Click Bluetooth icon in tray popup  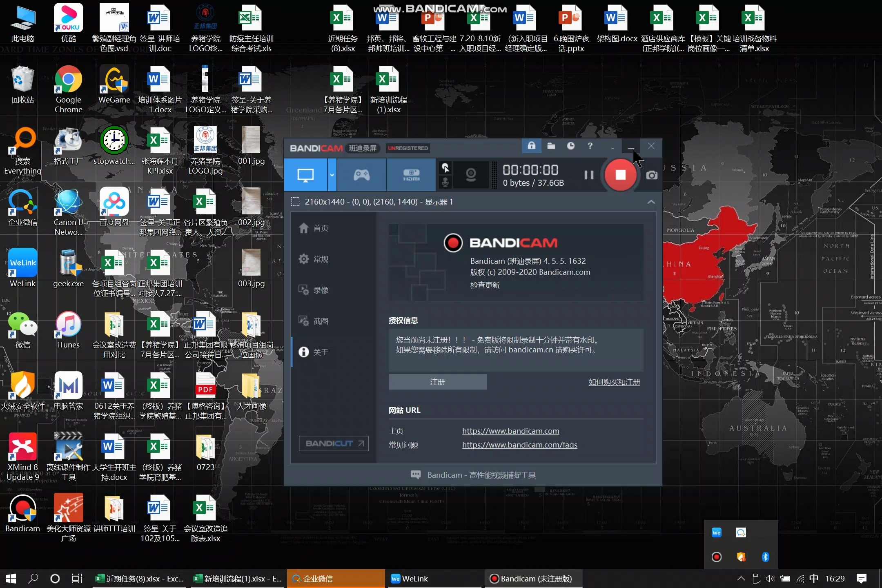[766, 557]
